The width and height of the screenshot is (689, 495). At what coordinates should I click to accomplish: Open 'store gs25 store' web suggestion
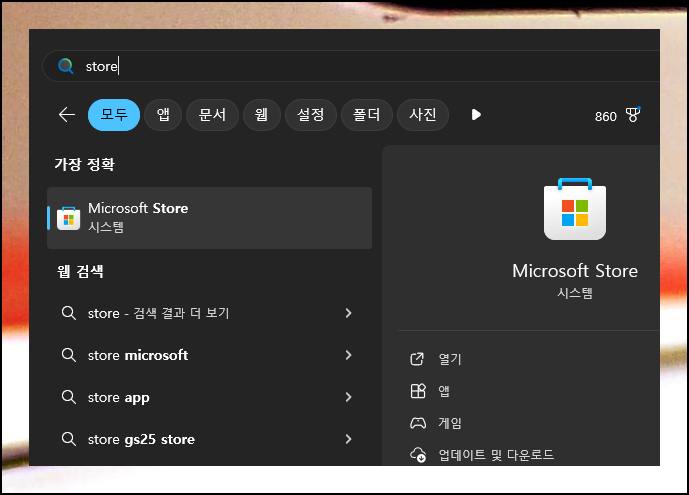click(210, 439)
